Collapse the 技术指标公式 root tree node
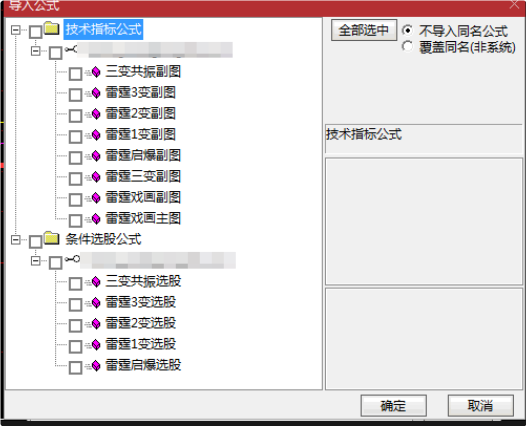This screenshot has width=526, height=426. 15,30
